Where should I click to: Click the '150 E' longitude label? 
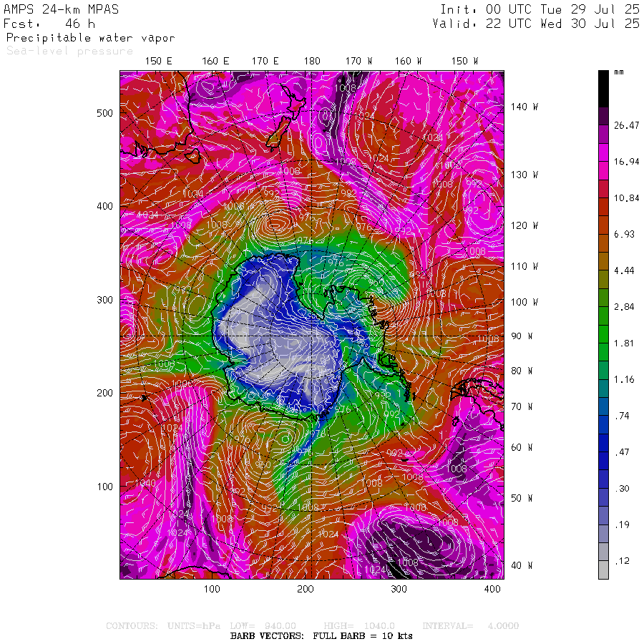(x=159, y=62)
